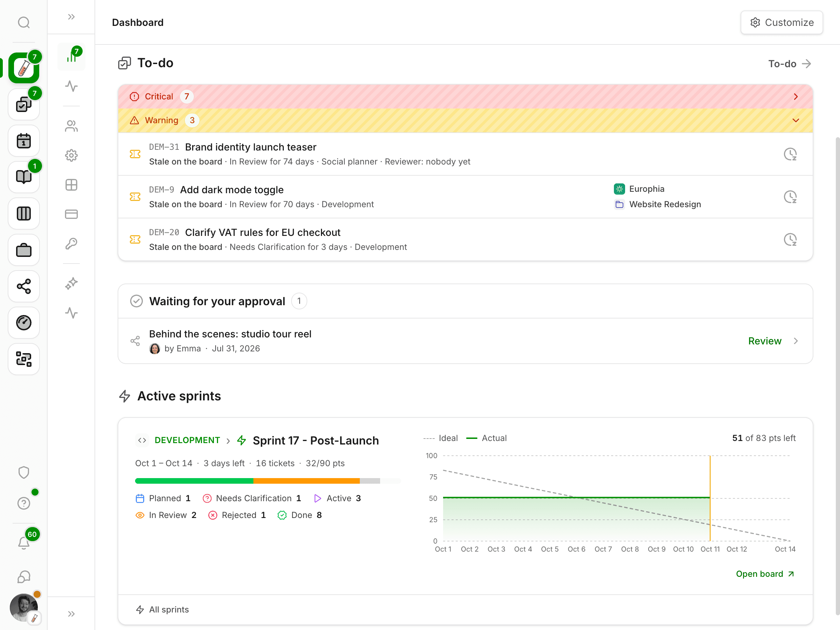Screen dimensions: 840x630
Task: Toggle the Ideal legend in burndown chart
Action: tap(441, 438)
